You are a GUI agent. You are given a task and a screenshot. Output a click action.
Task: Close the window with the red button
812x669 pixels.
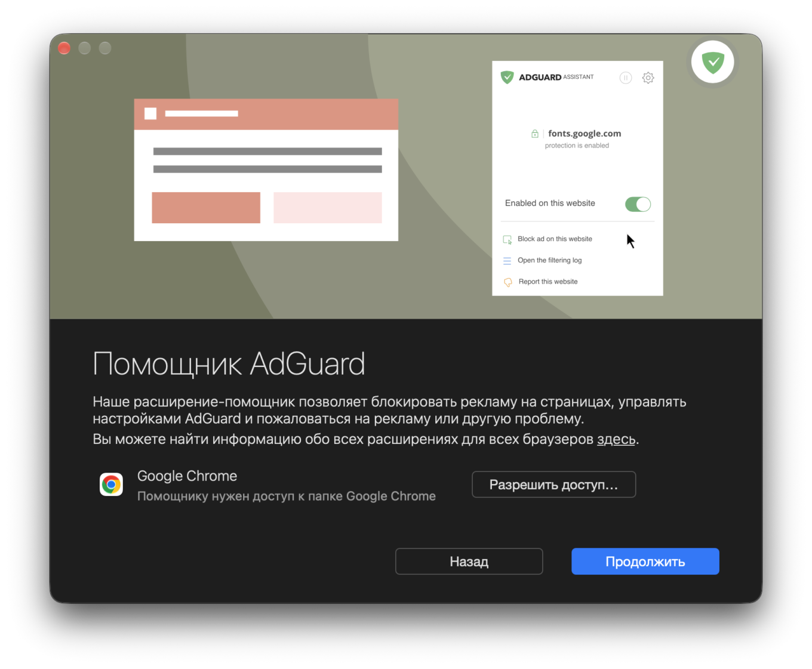(64, 48)
